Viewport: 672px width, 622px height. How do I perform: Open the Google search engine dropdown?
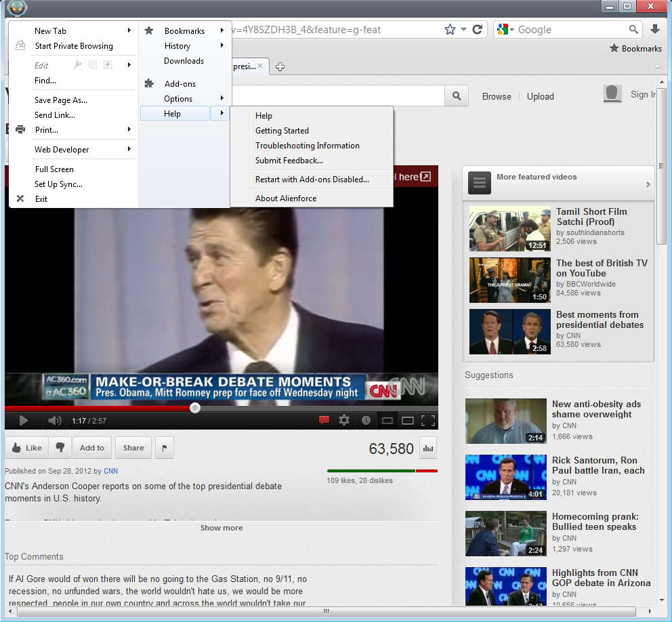point(505,30)
